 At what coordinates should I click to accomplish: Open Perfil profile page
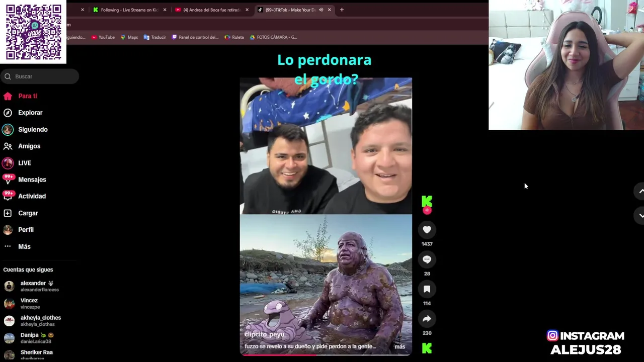point(18,230)
